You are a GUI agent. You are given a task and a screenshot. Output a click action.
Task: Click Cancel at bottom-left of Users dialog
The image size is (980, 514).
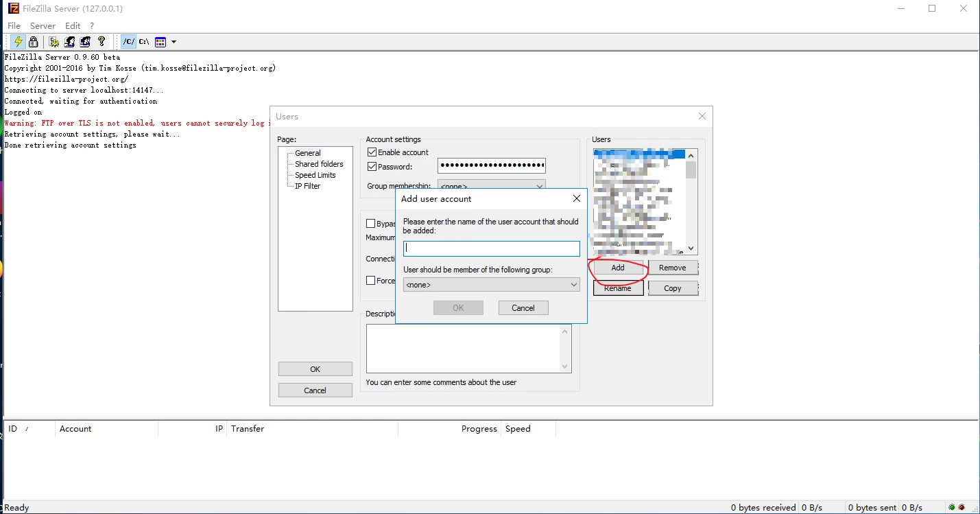[x=315, y=390]
